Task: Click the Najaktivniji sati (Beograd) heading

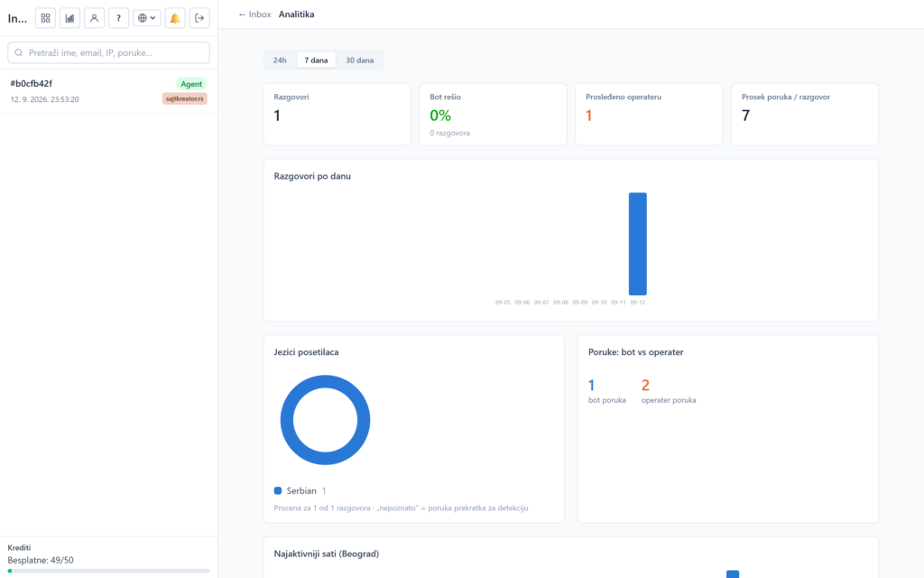Action: click(327, 554)
